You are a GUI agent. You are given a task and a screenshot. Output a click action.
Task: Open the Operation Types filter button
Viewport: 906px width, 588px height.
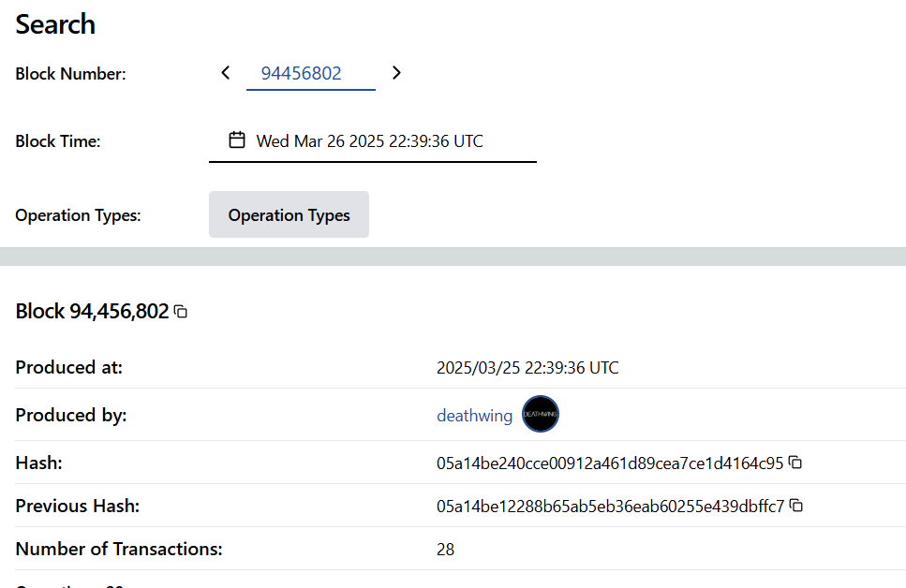tap(289, 214)
